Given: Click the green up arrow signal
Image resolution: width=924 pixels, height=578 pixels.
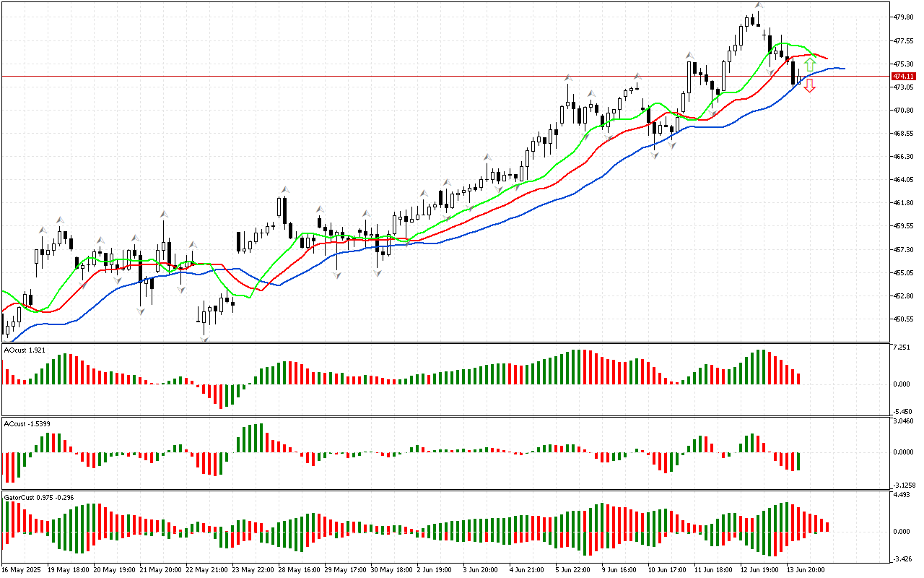Looking at the screenshot, I should (x=810, y=64).
